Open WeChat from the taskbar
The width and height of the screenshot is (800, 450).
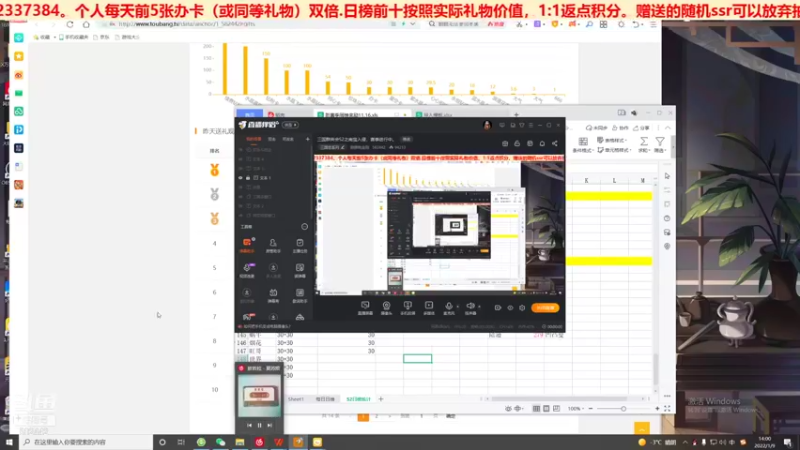(x=220, y=442)
